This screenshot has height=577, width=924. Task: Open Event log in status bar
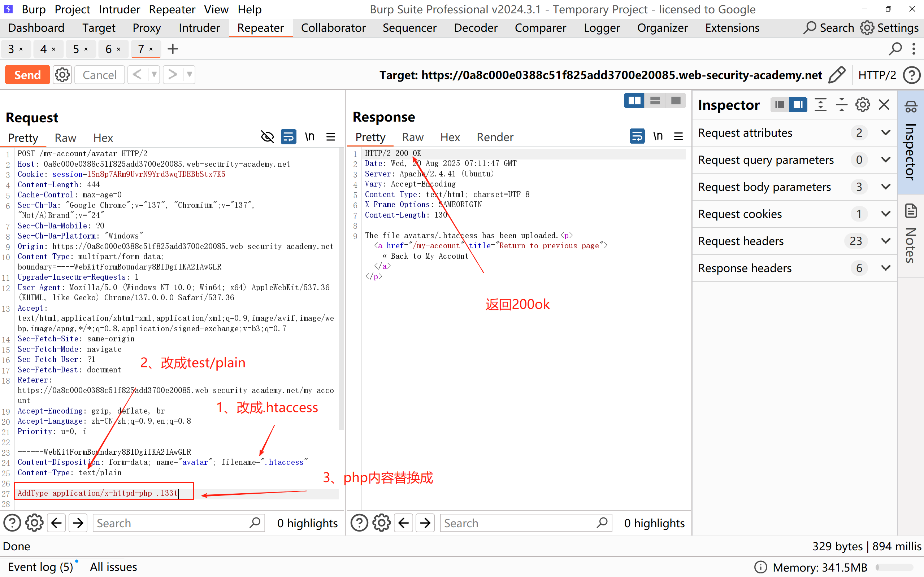40,567
